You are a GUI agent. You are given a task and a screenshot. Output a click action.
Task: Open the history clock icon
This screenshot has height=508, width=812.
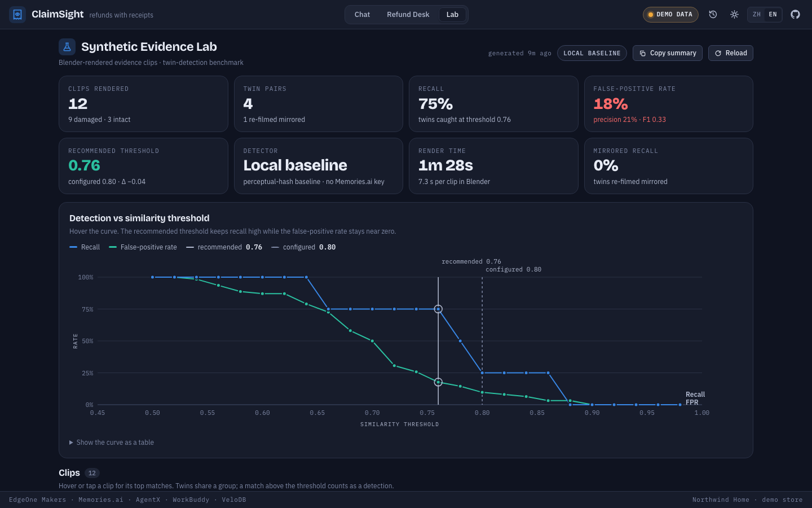click(x=713, y=15)
